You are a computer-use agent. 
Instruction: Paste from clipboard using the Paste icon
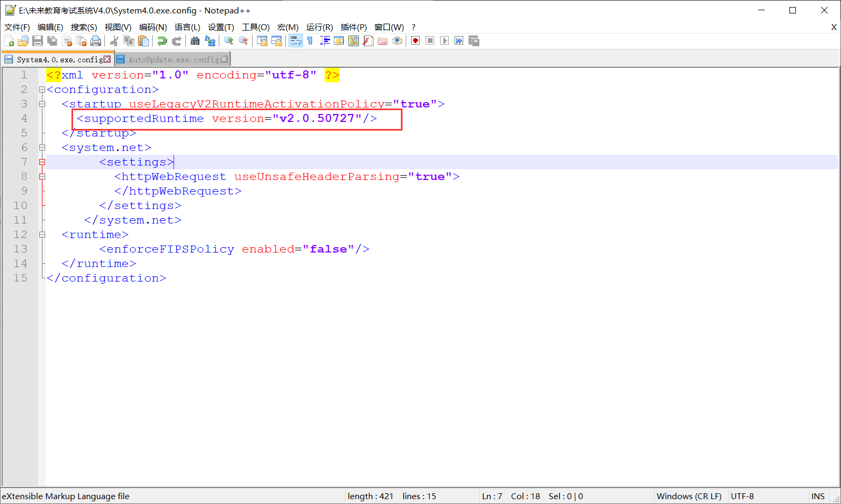[143, 41]
